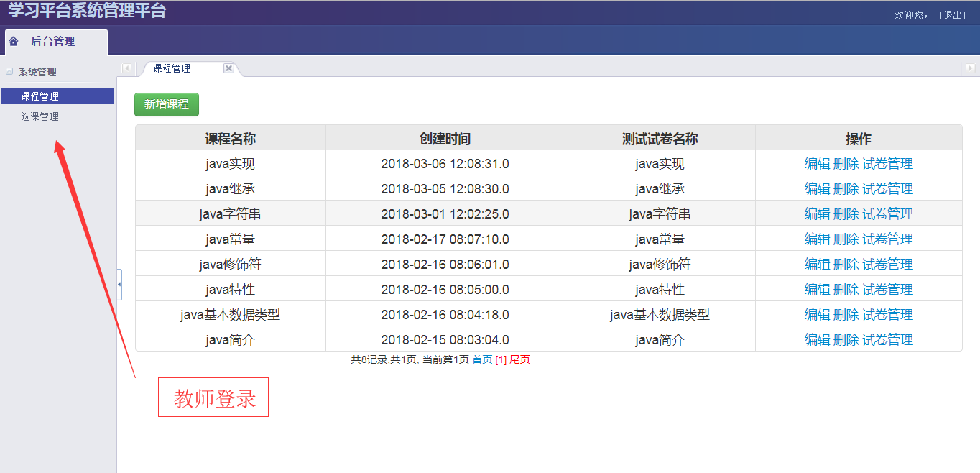Edit the java继承 course

pos(817,189)
